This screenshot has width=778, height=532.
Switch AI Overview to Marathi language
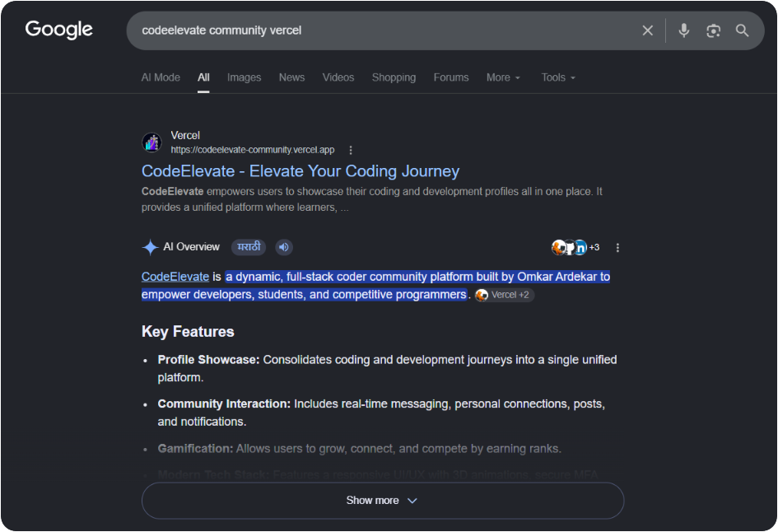(x=249, y=247)
